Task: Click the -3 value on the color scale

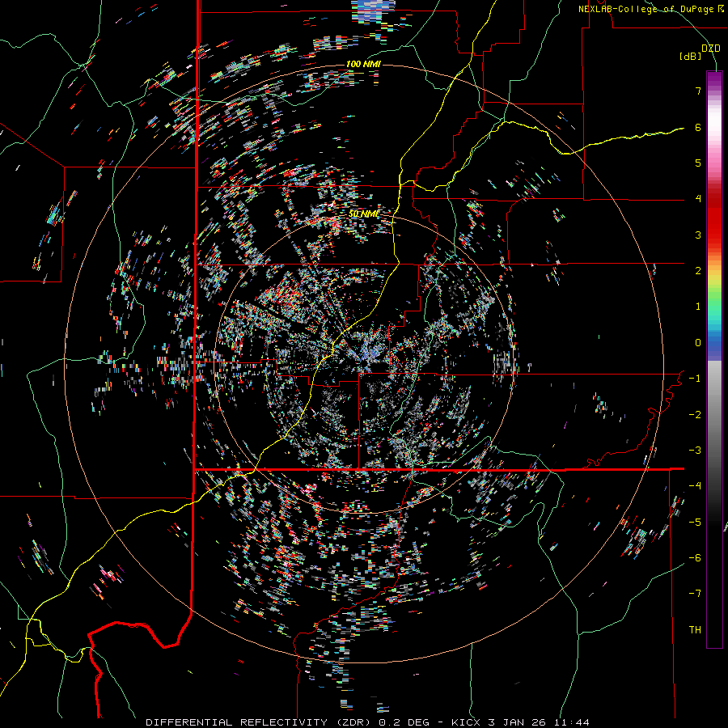Action: click(695, 451)
